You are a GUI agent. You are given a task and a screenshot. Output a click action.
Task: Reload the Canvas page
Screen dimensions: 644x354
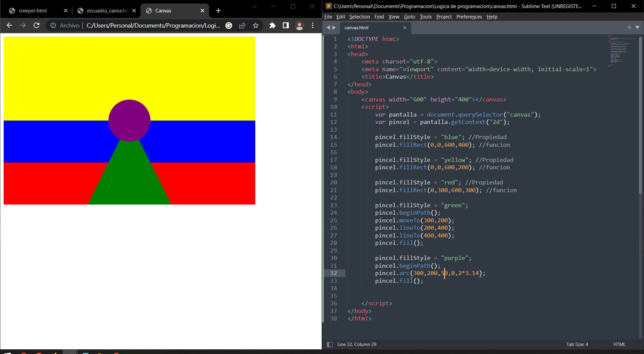[x=37, y=26]
